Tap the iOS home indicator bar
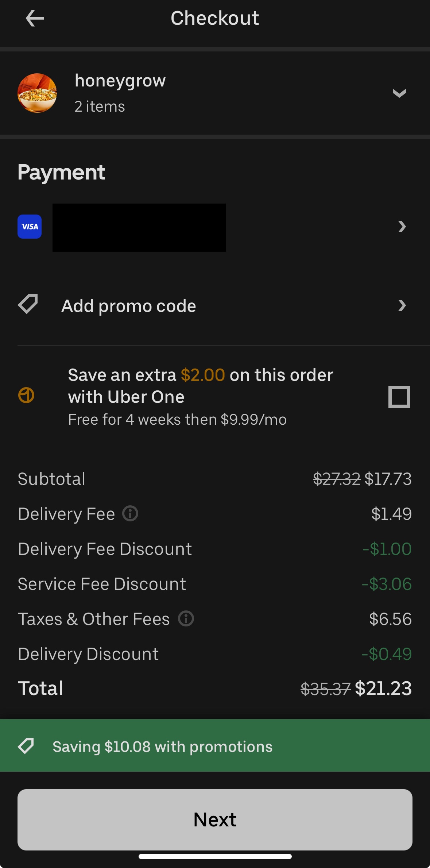 point(215,856)
